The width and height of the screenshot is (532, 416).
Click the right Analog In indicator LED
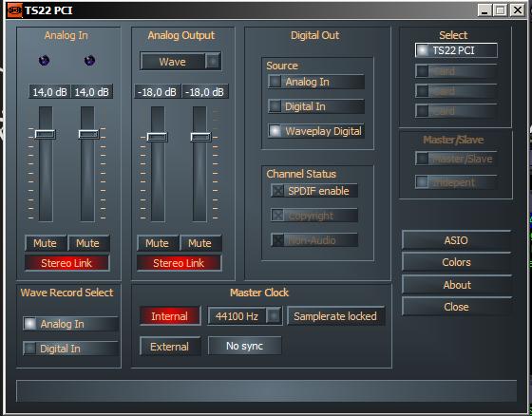89,61
